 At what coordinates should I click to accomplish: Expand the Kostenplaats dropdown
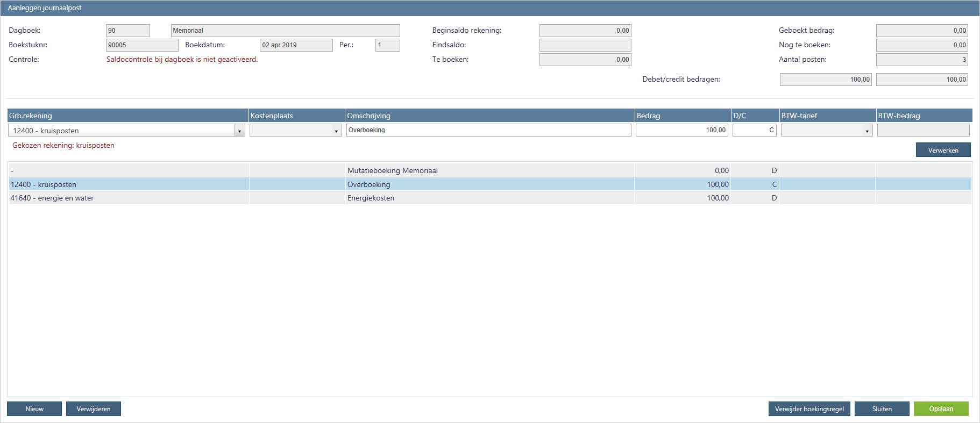[x=336, y=131]
